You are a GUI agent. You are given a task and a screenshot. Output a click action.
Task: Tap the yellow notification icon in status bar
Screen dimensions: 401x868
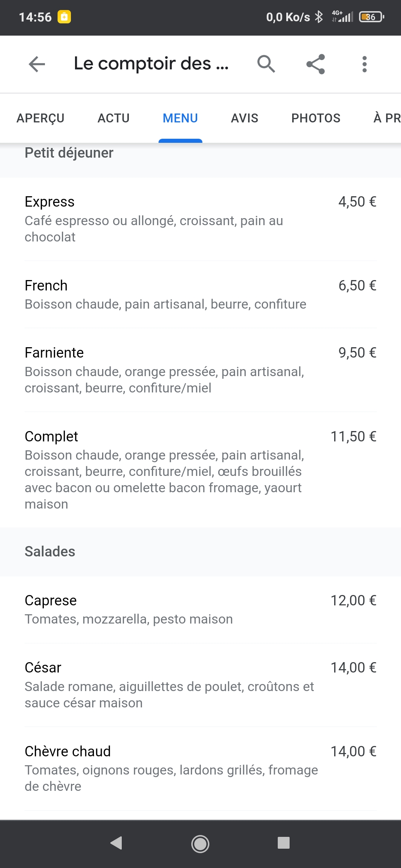coord(64,17)
